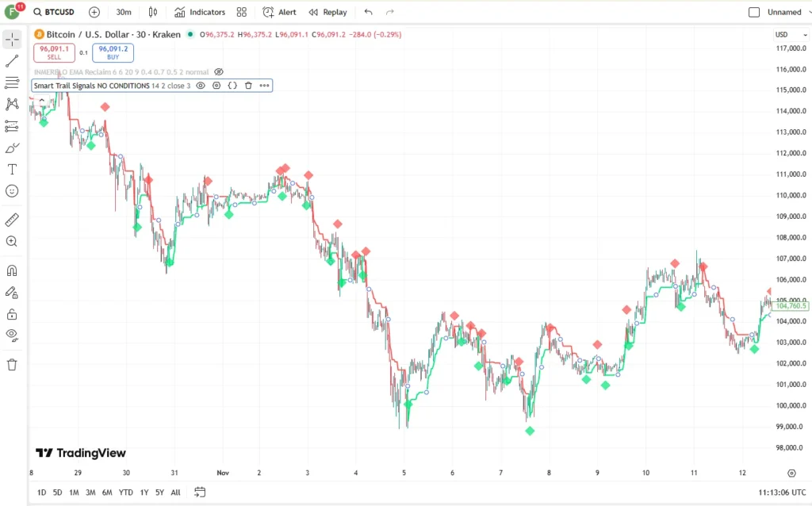
Task: Open the forecasting and measurement tools
Action: (12, 126)
